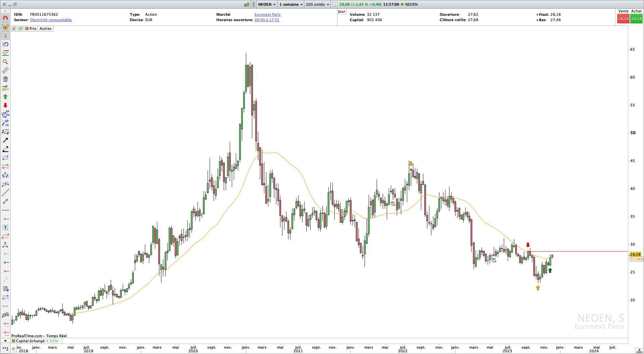Open the '09:00 à 17:35' trading hours link

click(267, 20)
